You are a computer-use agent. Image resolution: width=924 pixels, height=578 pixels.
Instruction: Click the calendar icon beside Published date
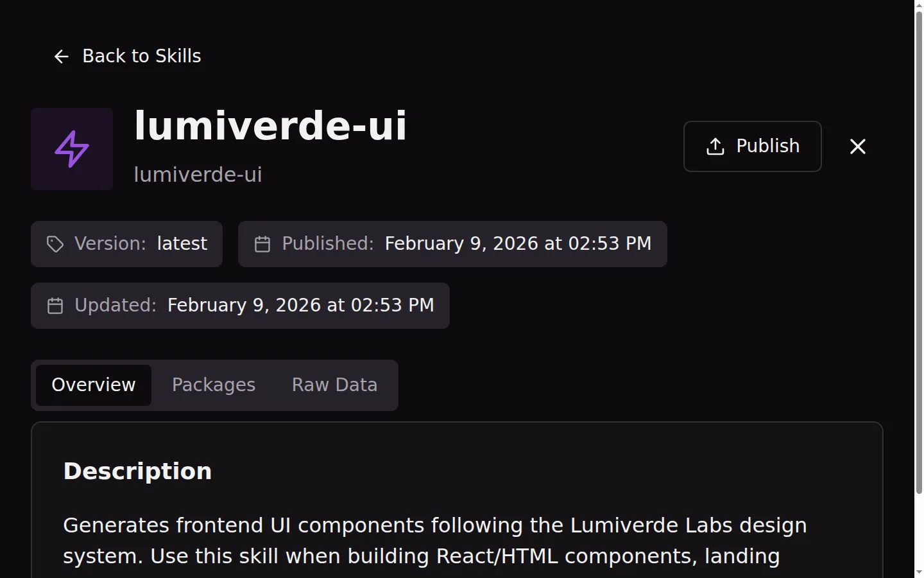[x=262, y=244]
